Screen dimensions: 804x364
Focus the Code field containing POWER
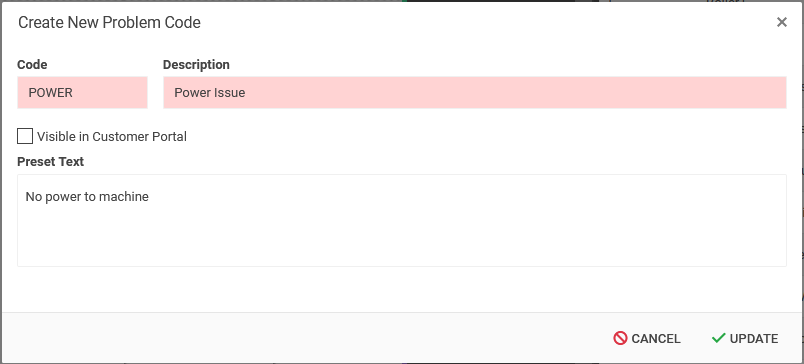coord(83,93)
